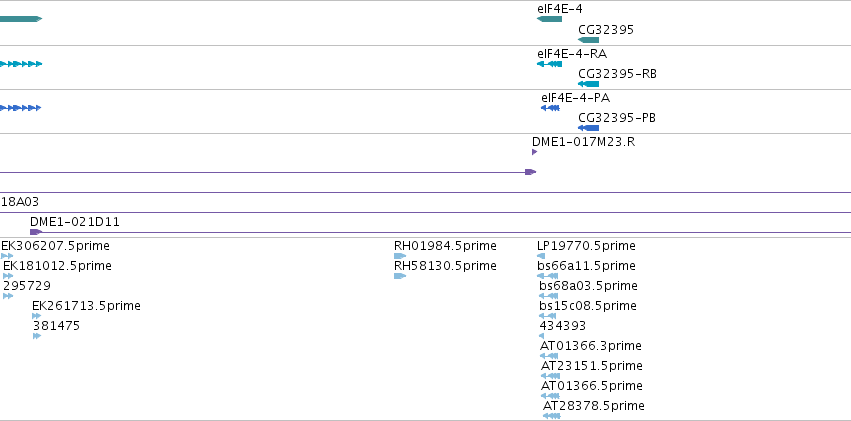The image size is (851, 421).
Task: Open the AT28378.5prime label
Action: [x=594, y=406]
